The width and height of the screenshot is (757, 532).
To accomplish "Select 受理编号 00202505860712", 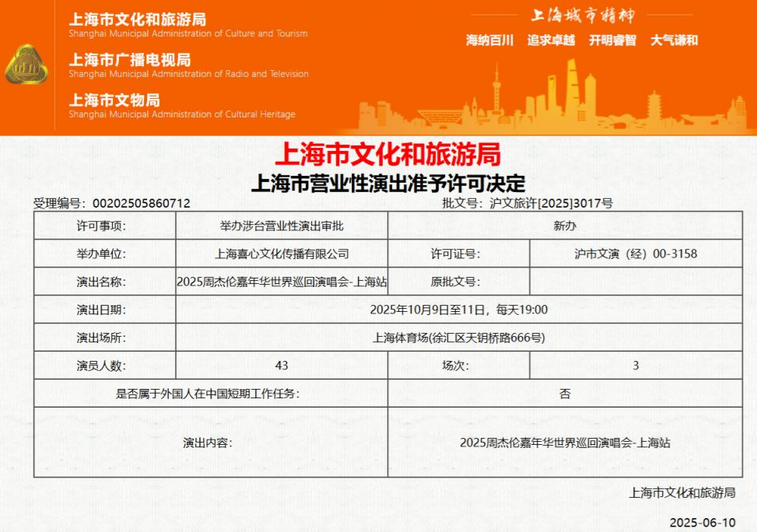I will point(111,203).
